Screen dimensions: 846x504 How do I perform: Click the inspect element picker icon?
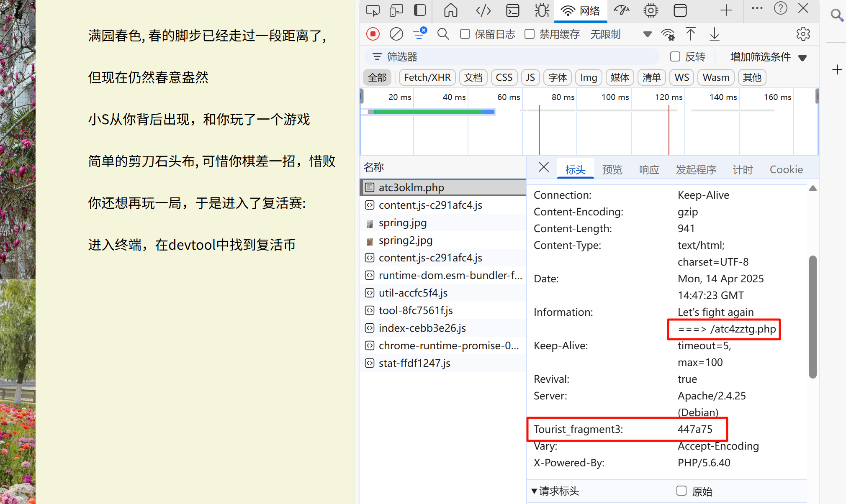pos(373,10)
